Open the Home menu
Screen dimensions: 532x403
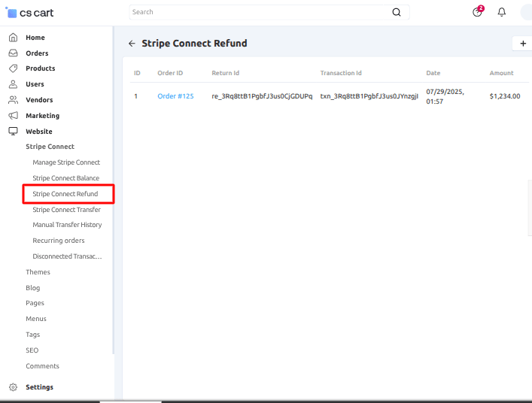click(x=35, y=38)
